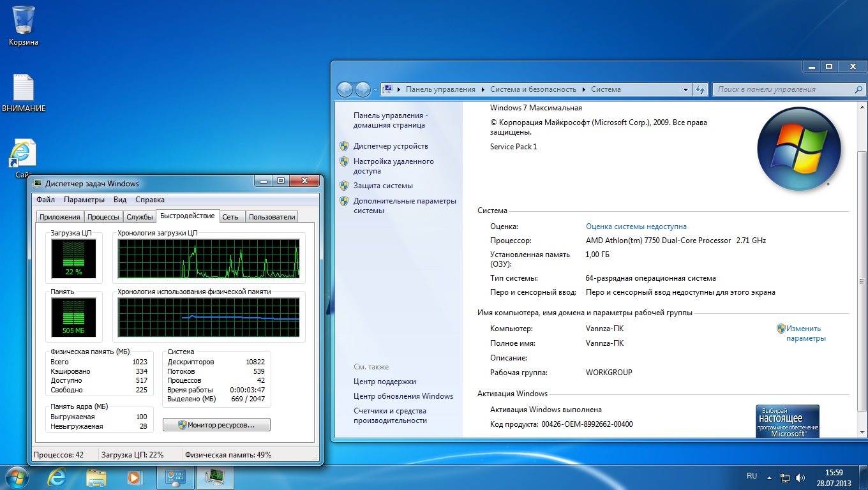Open Защита системы link
Viewport: 868px width, 490px height.
383,186
